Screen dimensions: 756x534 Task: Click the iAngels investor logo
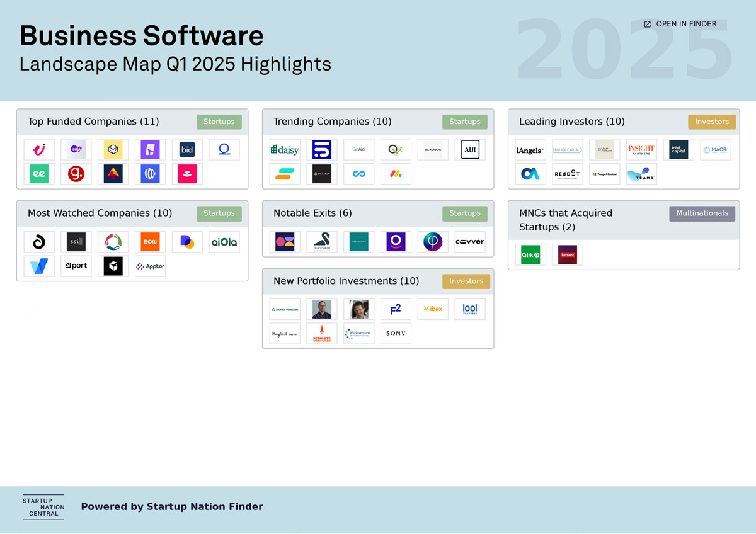point(530,149)
